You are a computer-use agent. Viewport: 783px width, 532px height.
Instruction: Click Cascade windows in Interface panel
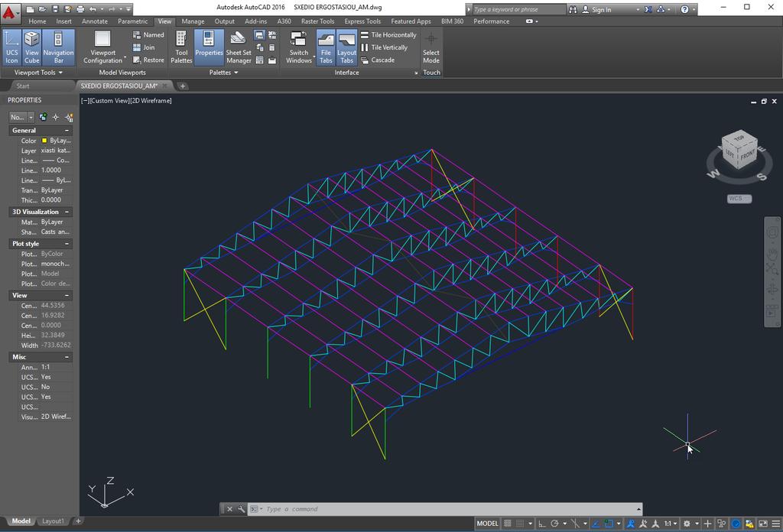tap(378, 60)
